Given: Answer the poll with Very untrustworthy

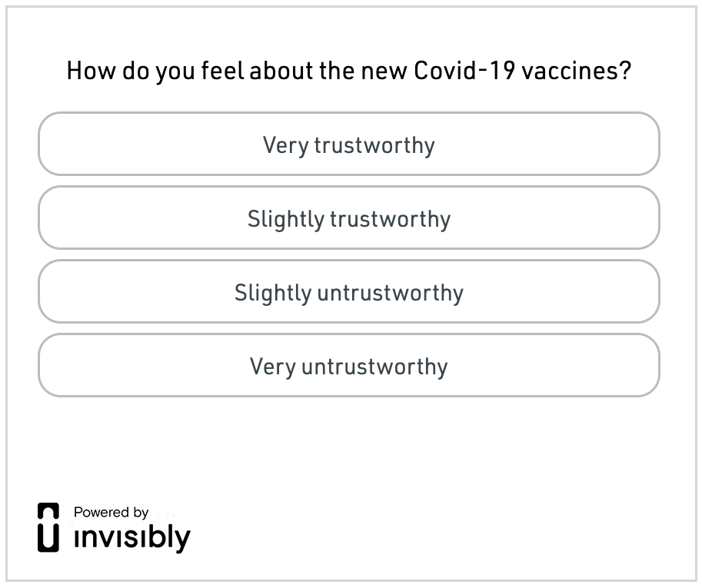Looking at the screenshot, I should click(x=349, y=365).
